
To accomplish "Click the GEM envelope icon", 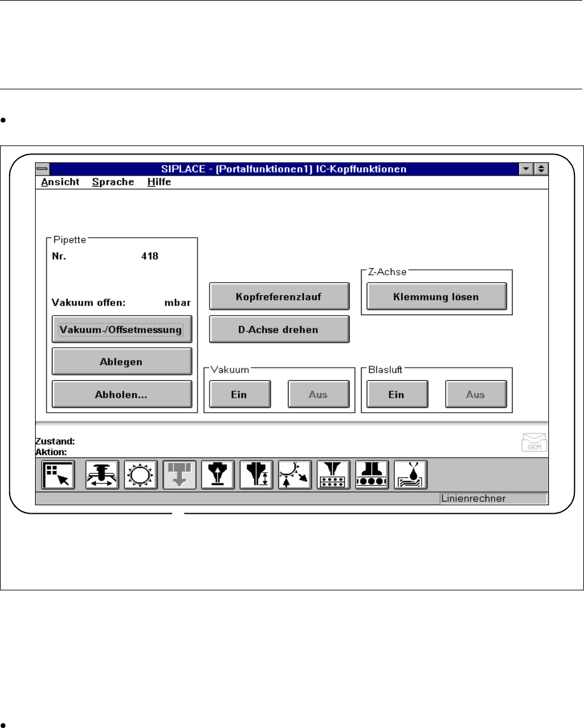I will point(533,442).
